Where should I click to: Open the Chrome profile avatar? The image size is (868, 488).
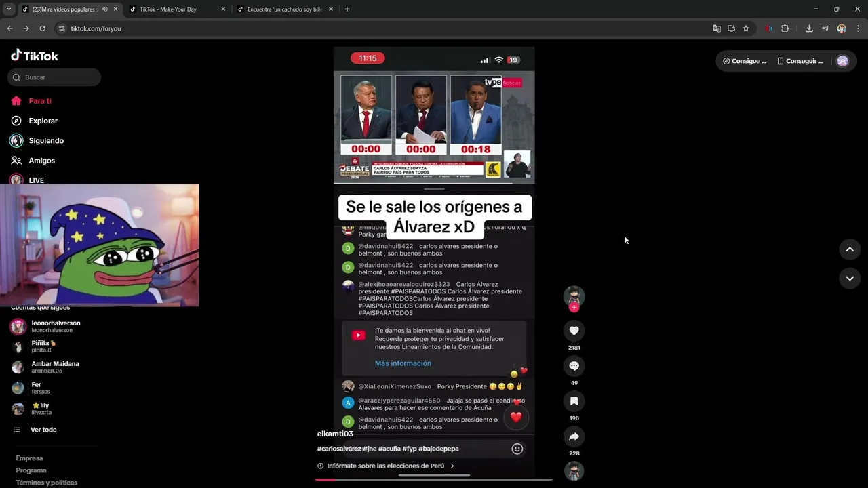[x=842, y=28]
